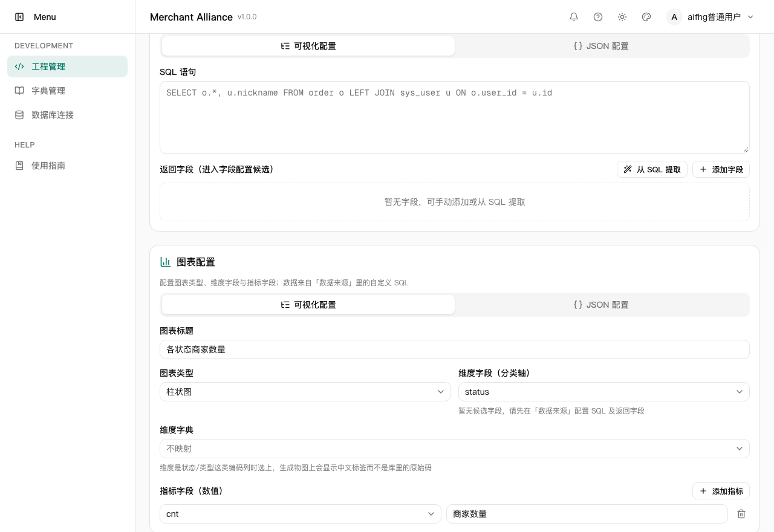774x532 pixels.
Task: Click the user avatar letter A
Action: click(x=674, y=17)
